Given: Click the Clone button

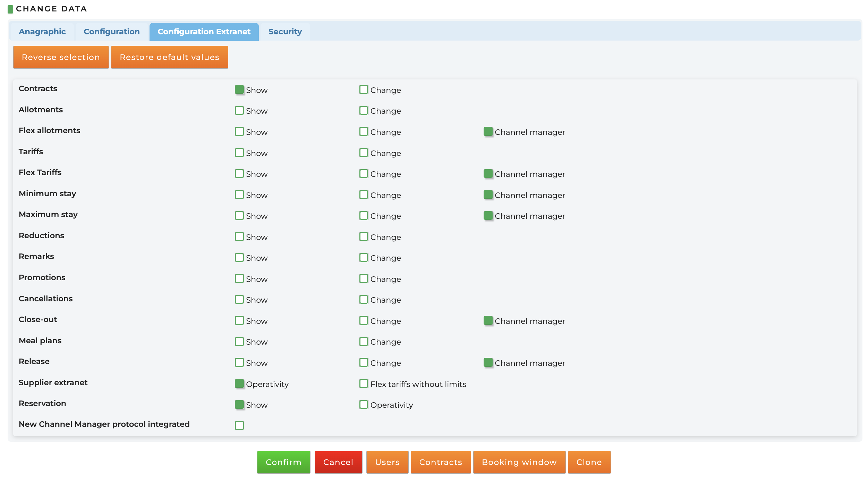Looking at the screenshot, I should pos(589,462).
